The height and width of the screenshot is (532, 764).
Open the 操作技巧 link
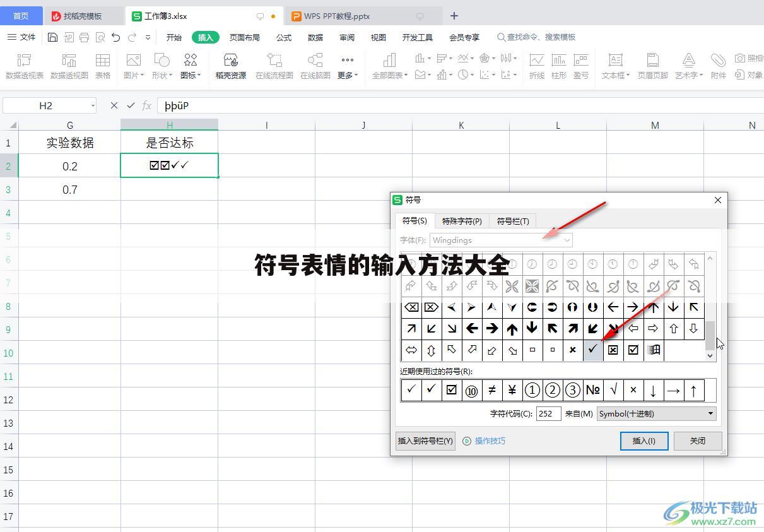pyautogui.click(x=485, y=440)
